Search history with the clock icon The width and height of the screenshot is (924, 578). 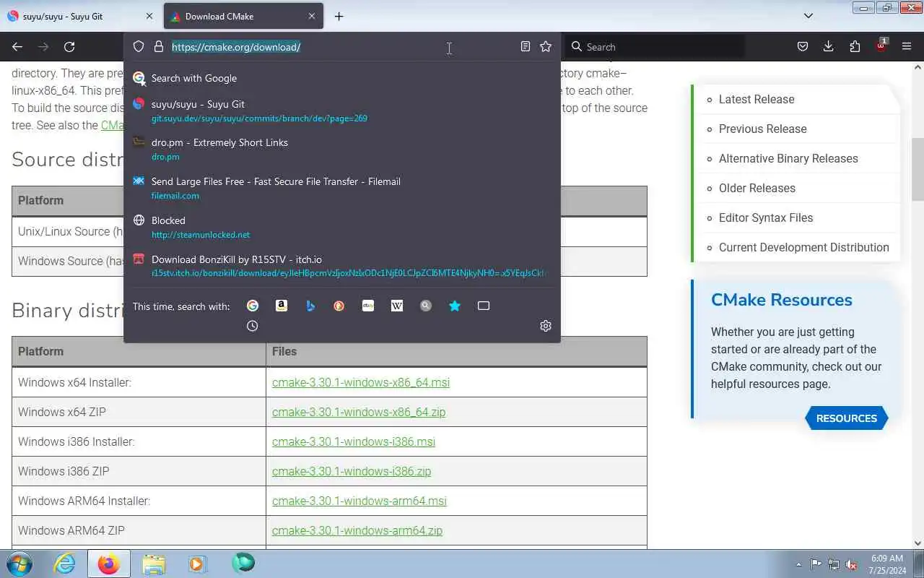[252, 326]
